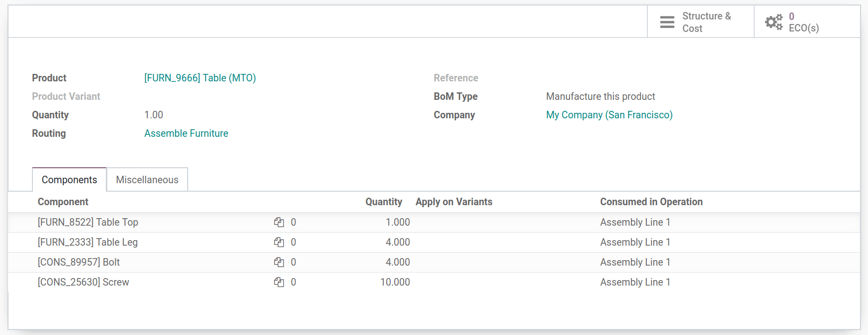Screen dimensions: 868x335
Task: Sort by the Quantity column header
Action: point(384,202)
